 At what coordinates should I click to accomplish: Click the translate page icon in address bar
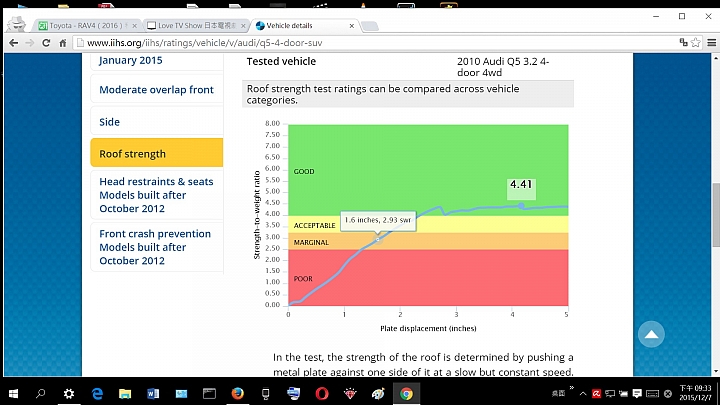(684, 42)
